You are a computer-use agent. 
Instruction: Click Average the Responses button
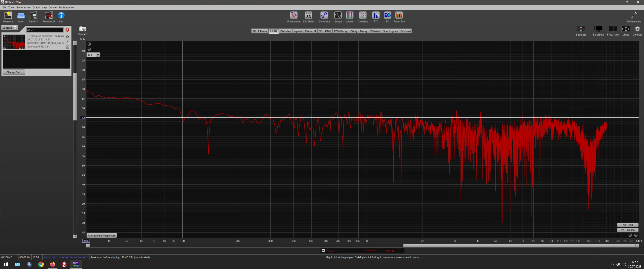(101, 235)
